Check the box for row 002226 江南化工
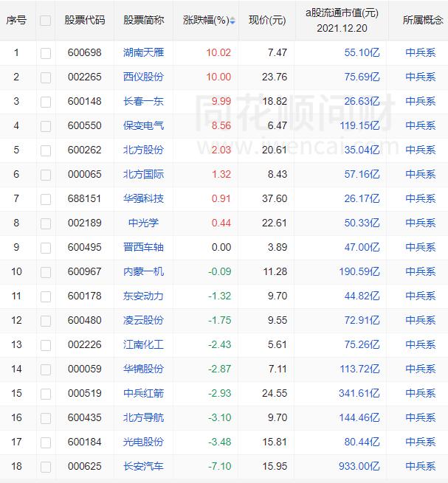Image resolution: width=448 pixels, height=483 pixels. coord(46,345)
